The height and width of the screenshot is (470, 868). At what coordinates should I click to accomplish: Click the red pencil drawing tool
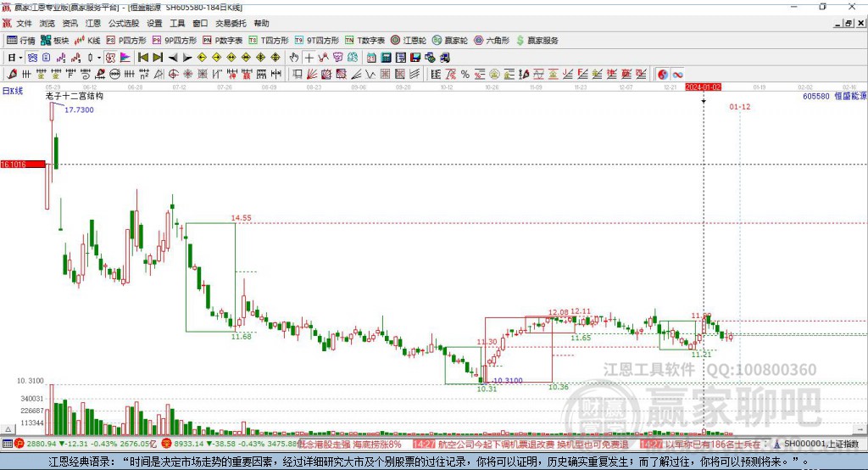click(x=12, y=75)
